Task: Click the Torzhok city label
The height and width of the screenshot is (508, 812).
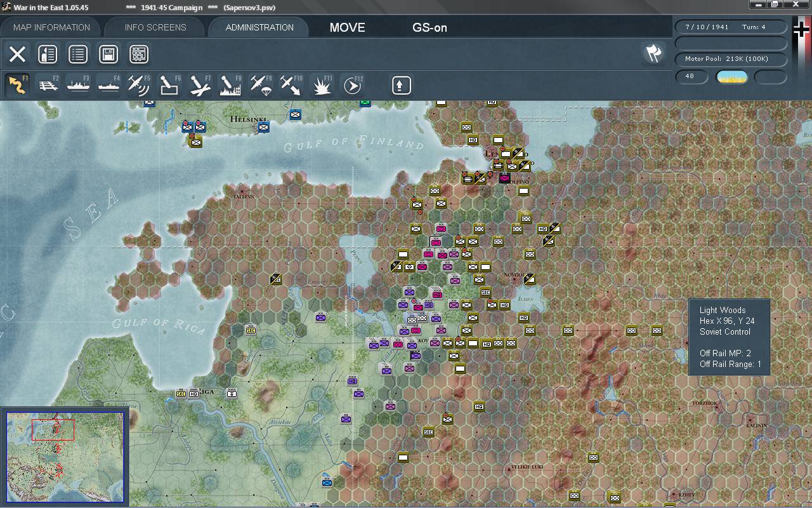Action: (x=704, y=403)
